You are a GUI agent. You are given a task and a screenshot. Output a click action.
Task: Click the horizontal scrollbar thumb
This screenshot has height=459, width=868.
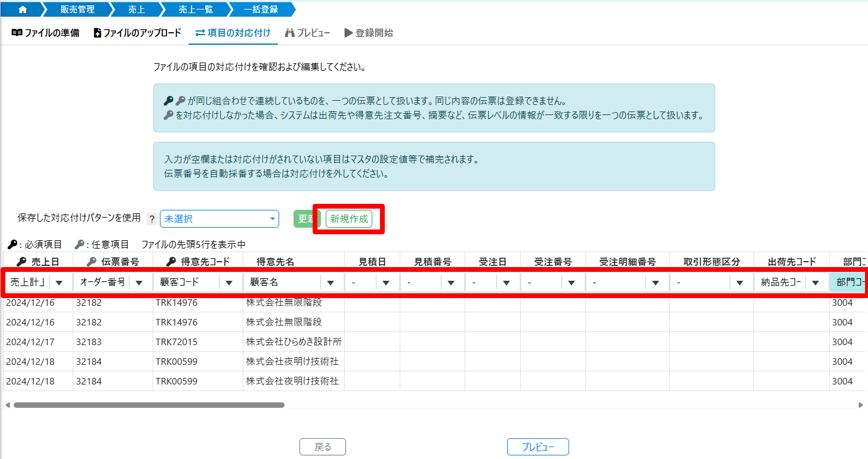pos(149,405)
